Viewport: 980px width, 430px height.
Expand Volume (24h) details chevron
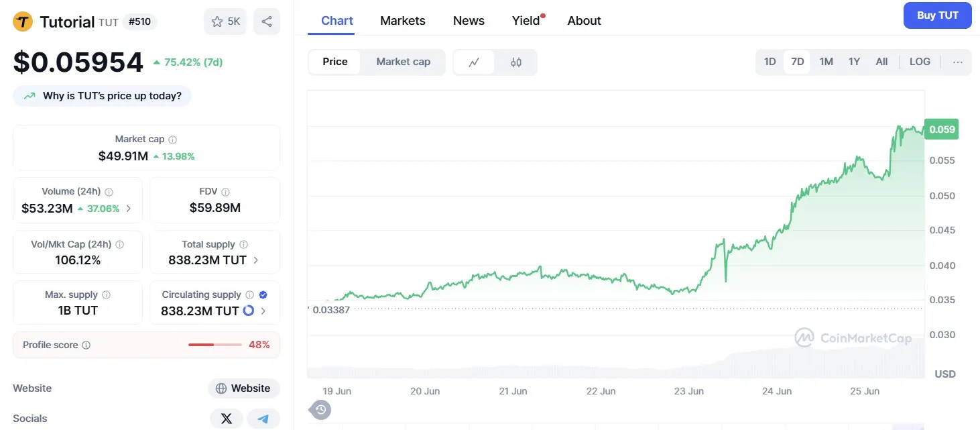click(129, 209)
